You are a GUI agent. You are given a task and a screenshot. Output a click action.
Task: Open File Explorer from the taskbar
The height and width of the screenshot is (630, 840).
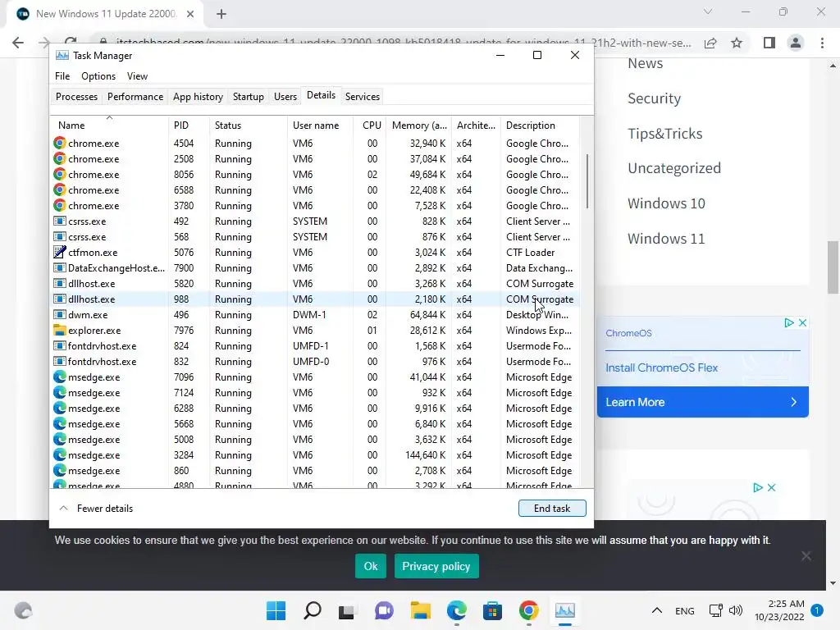pyautogui.click(x=421, y=610)
